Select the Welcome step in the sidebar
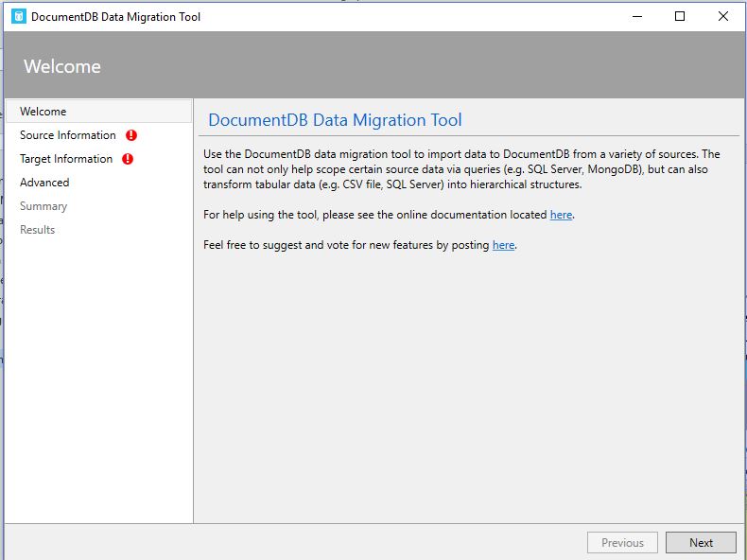This screenshot has width=747, height=560. coord(99,112)
